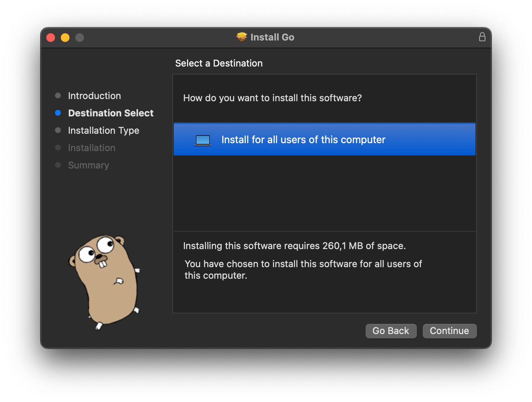Click the Go Back button
532x402 pixels.
(391, 331)
